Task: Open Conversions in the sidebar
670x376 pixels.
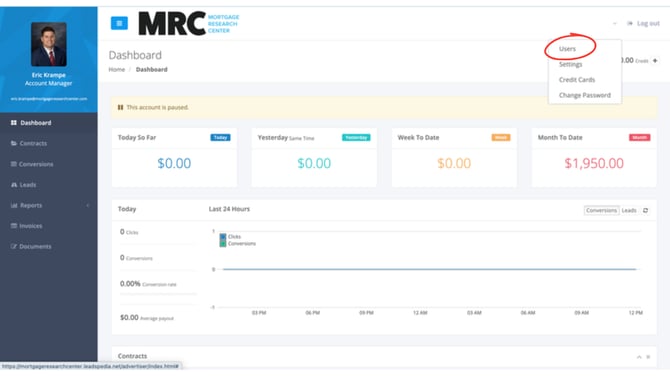Action: 49,164
